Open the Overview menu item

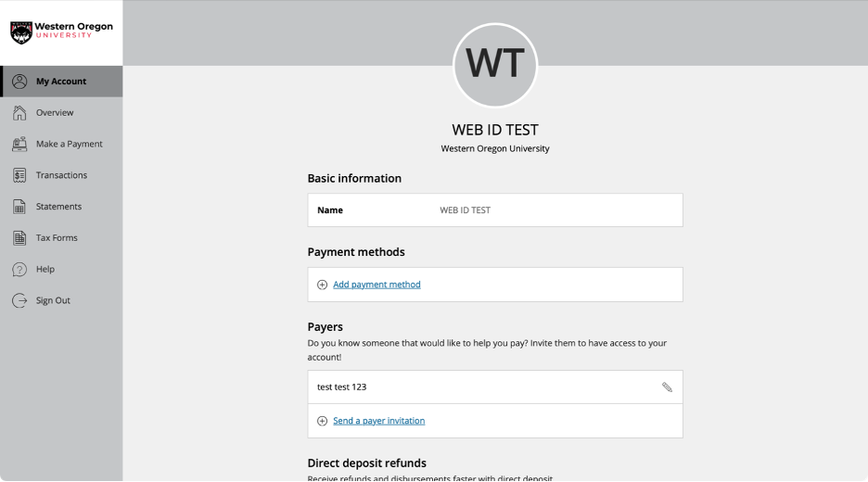tap(55, 113)
